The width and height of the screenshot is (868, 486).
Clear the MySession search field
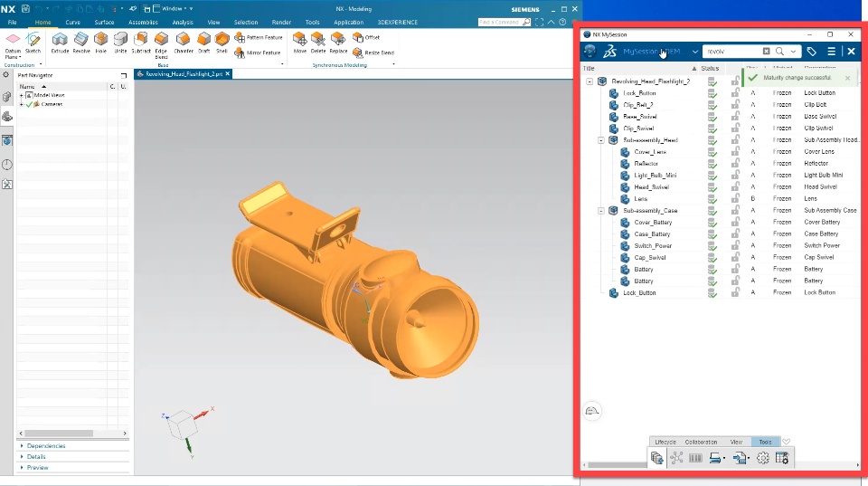766,51
